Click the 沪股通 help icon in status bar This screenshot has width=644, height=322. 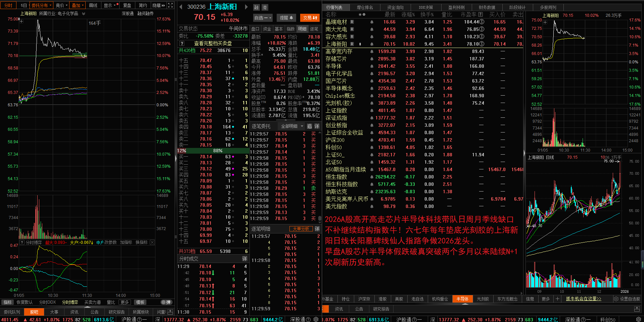139,319
